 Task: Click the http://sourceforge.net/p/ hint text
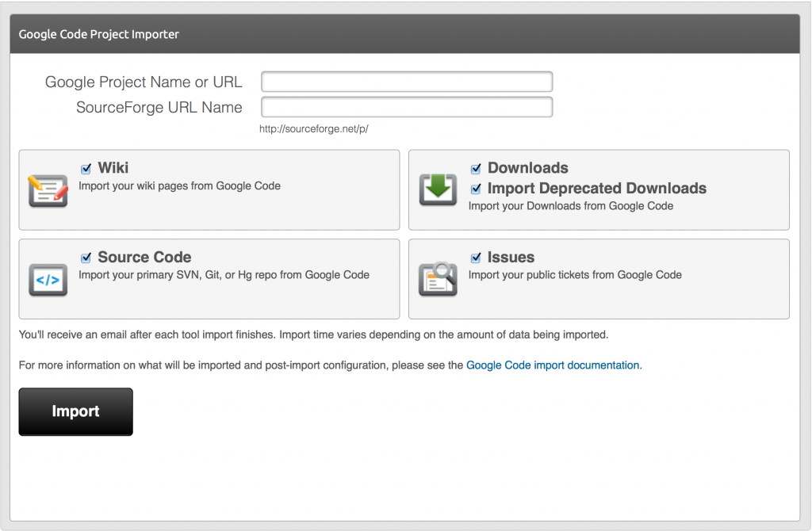(314, 129)
